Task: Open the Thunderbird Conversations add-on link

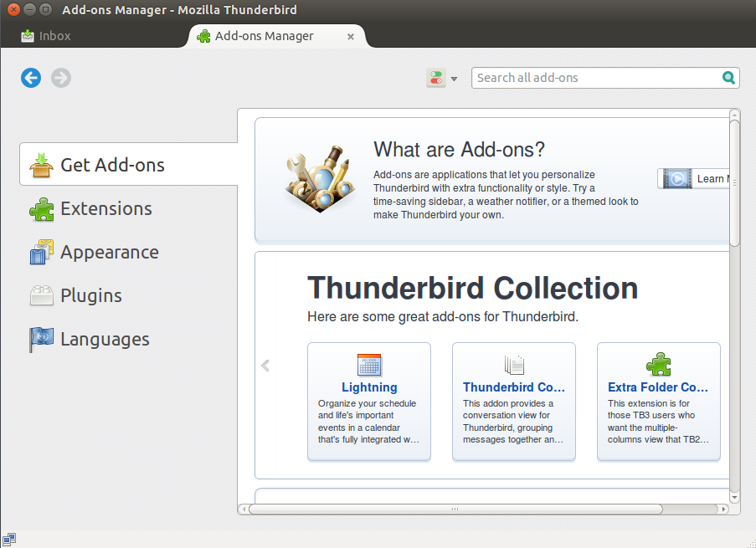Action: 513,387
